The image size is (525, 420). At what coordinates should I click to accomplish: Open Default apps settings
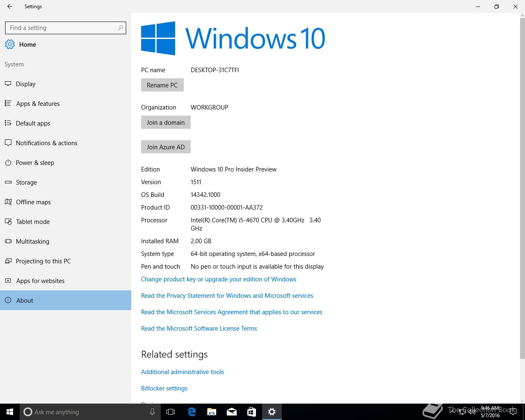click(66, 123)
